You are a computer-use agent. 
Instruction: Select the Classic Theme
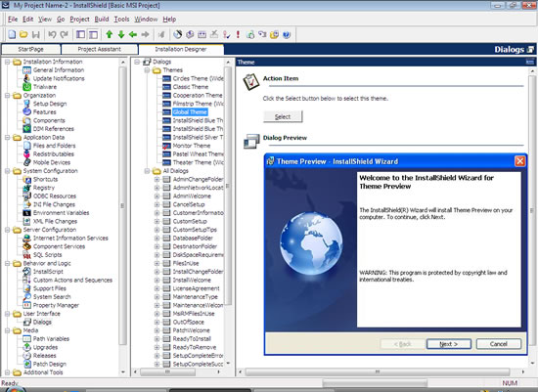point(191,87)
